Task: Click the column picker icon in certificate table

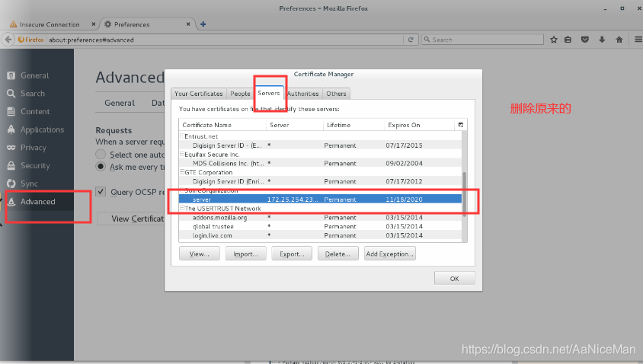Action: click(x=460, y=125)
